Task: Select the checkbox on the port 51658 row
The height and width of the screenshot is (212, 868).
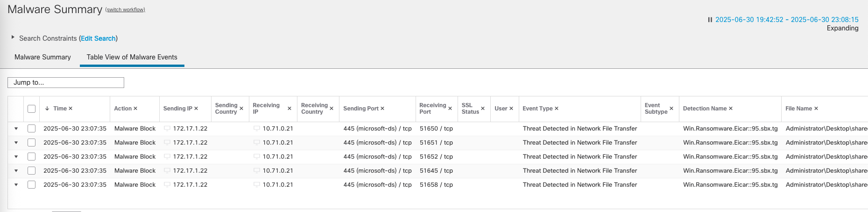Action: pos(32,185)
